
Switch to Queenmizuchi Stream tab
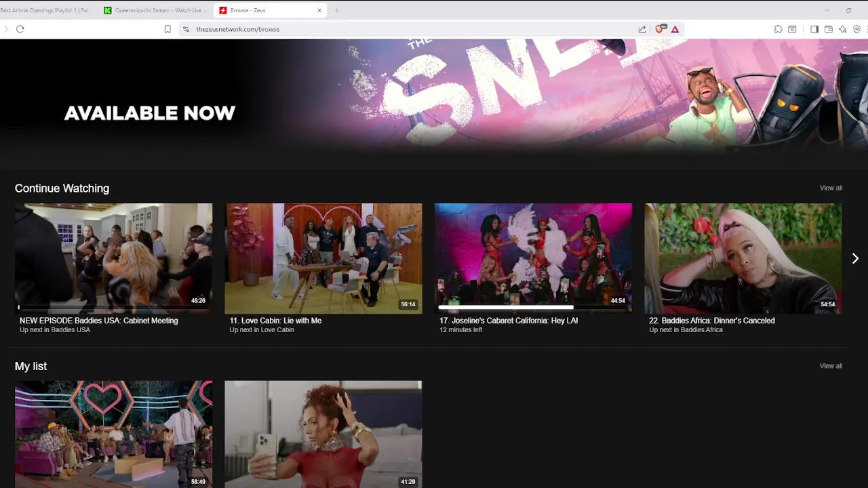tap(155, 10)
